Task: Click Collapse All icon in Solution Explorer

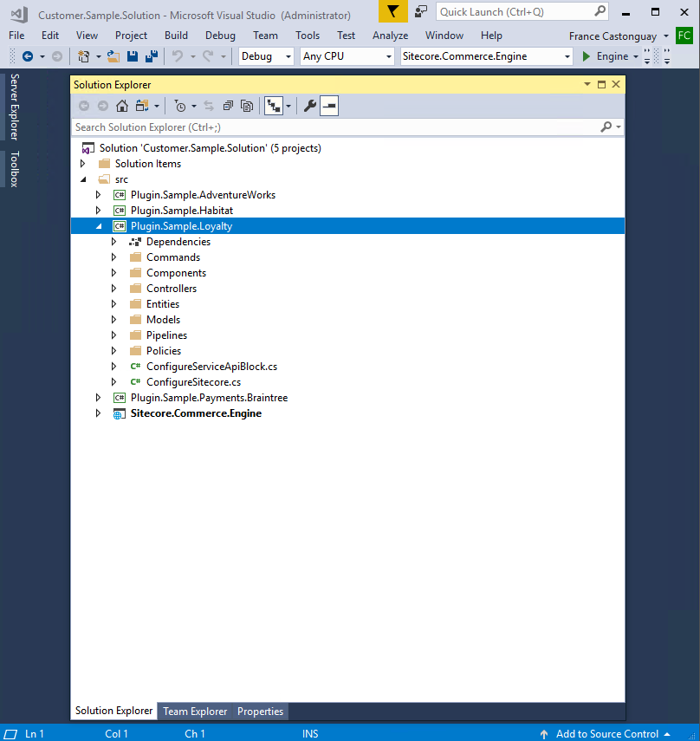Action: 228,106
